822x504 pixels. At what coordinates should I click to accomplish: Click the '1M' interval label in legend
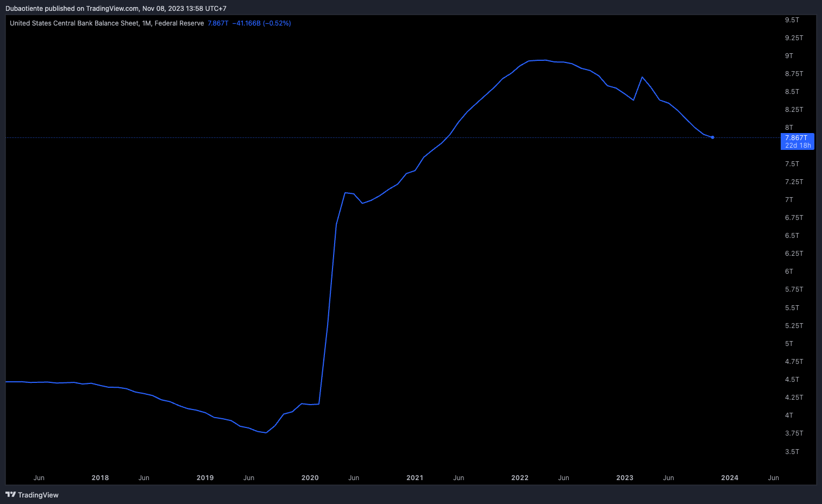pos(146,23)
